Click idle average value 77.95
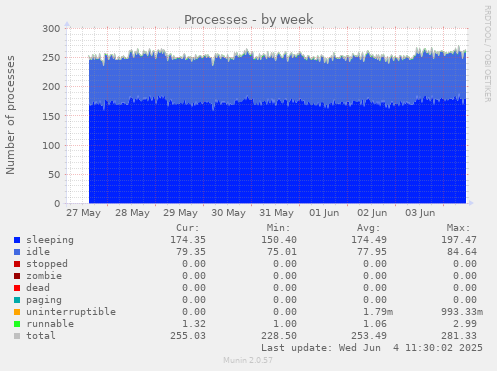497x371 pixels. (x=372, y=252)
